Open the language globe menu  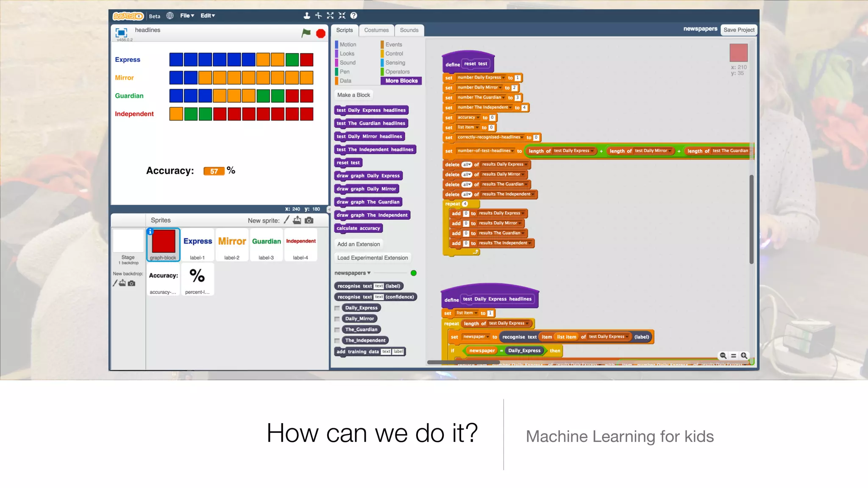(170, 16)
